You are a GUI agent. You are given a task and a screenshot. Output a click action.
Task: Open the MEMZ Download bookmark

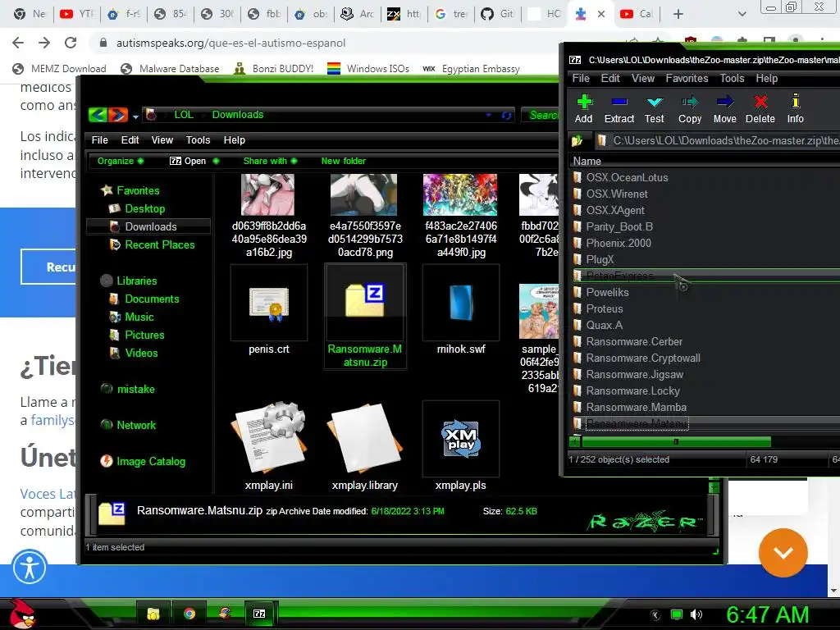(x=59, y=69)
